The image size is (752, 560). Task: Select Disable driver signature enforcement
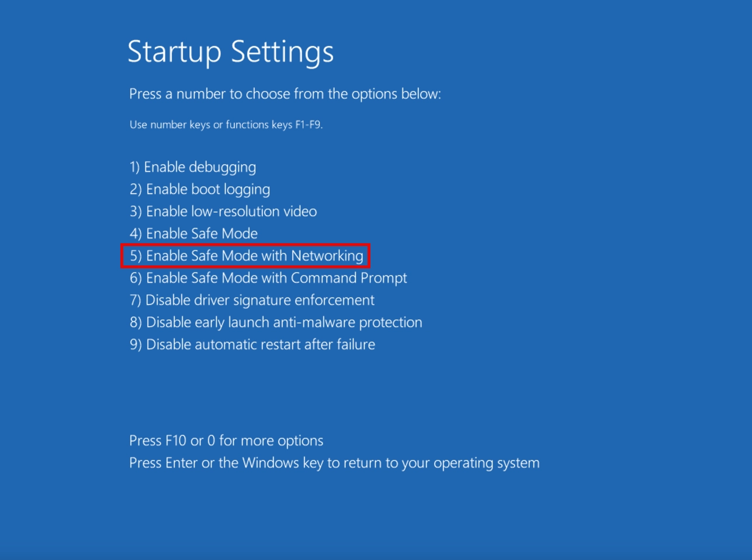(251, 300)
